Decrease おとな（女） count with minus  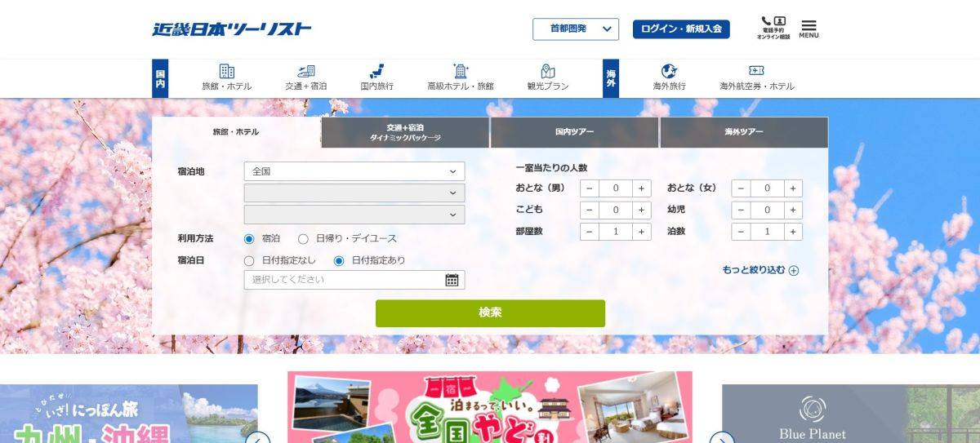point(741,188)
